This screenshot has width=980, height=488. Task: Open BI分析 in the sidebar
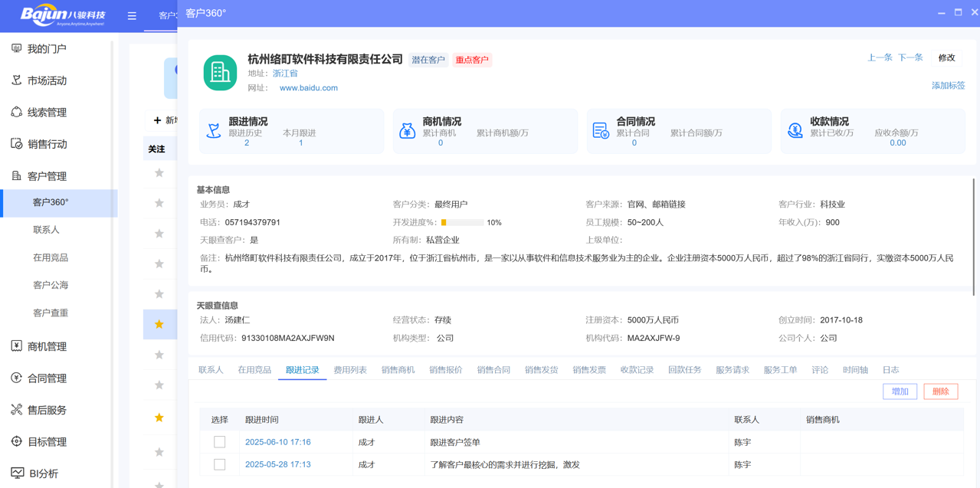(43, 473)
